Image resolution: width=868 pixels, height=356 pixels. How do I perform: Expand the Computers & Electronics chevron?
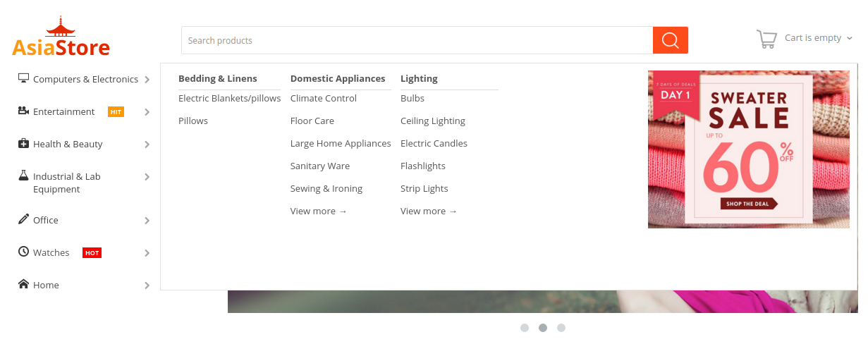pos(147,80)
